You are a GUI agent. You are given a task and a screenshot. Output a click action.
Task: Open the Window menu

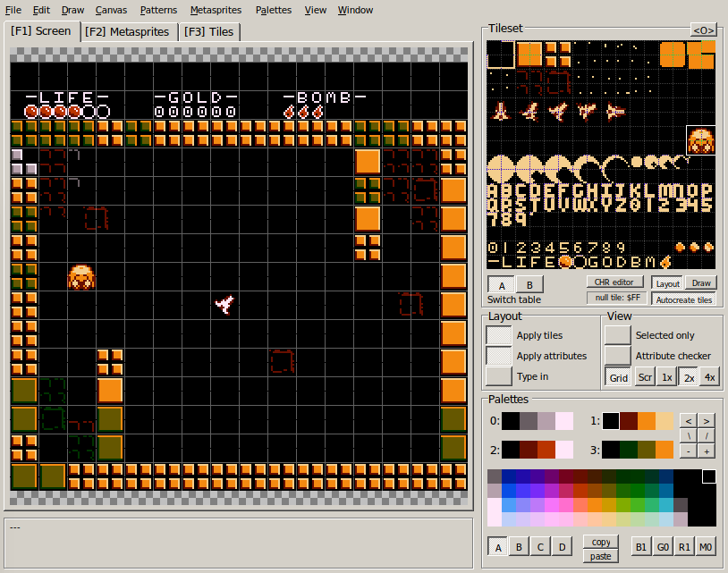pyautogui.click(x=355, y=10)
